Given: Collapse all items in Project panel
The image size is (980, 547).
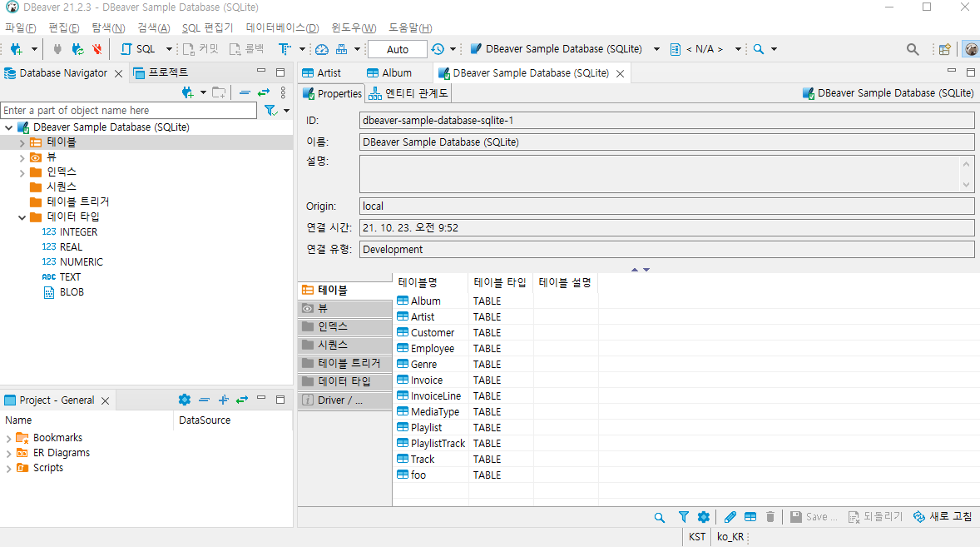Looking at the screenshot, I should coord(204,400).
